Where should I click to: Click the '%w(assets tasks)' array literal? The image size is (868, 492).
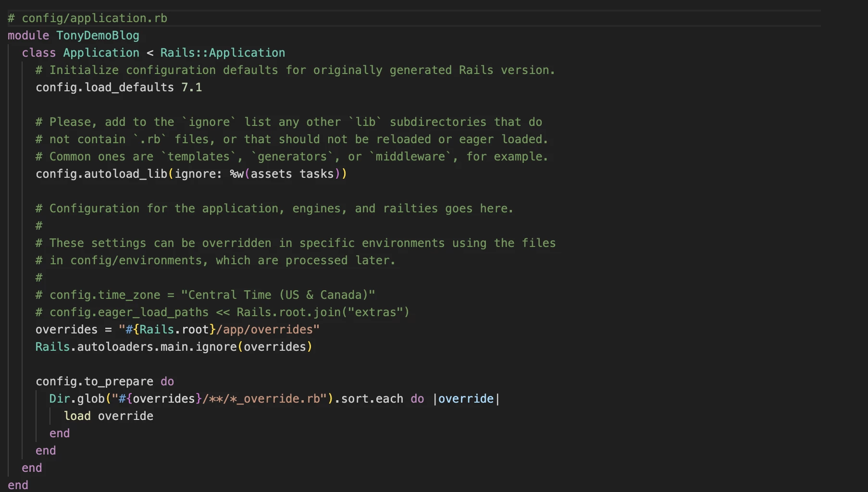(285, 174)
